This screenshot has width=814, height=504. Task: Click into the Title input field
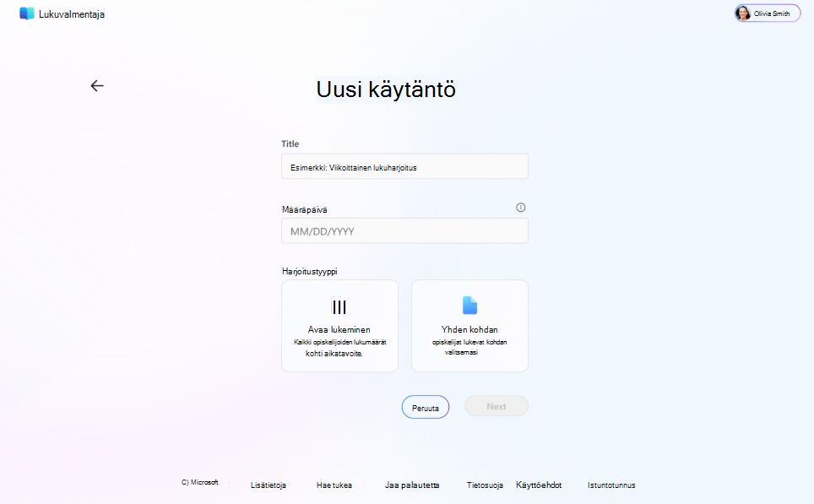coord(405,166)
